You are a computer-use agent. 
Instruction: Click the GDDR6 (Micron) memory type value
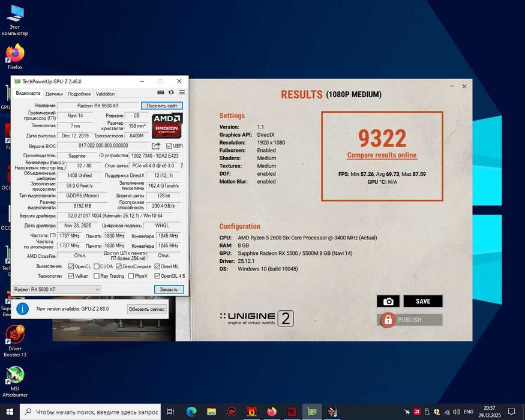(82, 195)
